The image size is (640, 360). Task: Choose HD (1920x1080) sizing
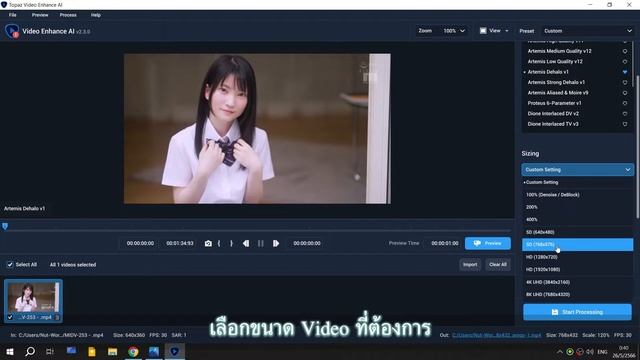(578, 269)
